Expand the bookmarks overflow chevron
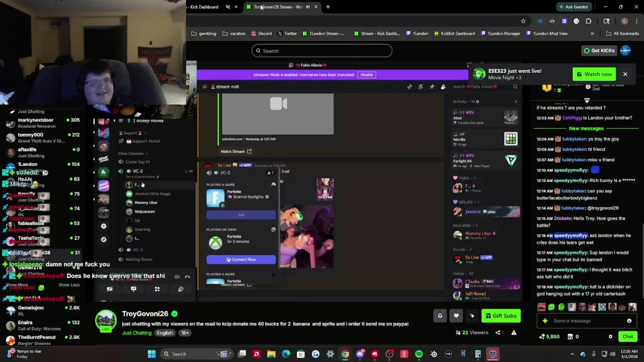644x362 pixels. pyautogui.click(x=592, y=34)
